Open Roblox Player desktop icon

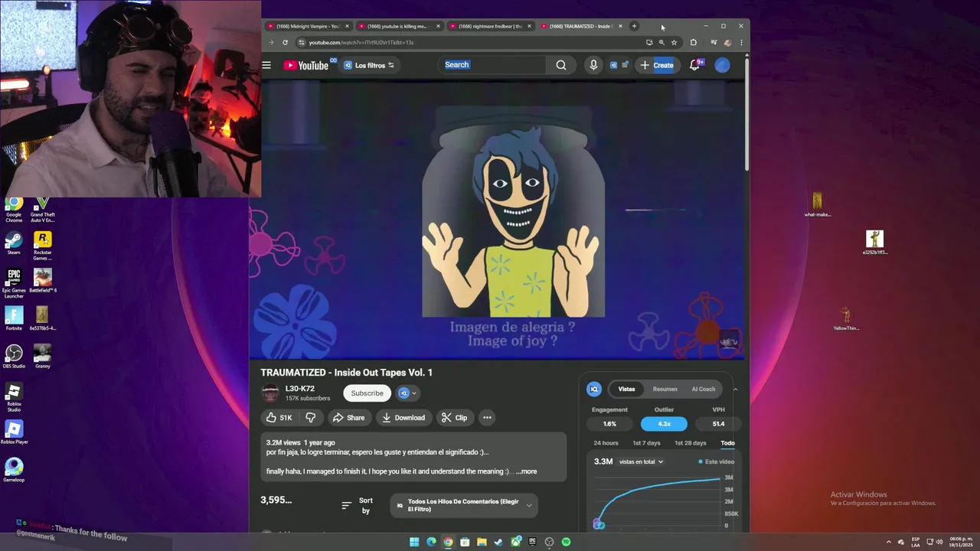coord(14,432)
